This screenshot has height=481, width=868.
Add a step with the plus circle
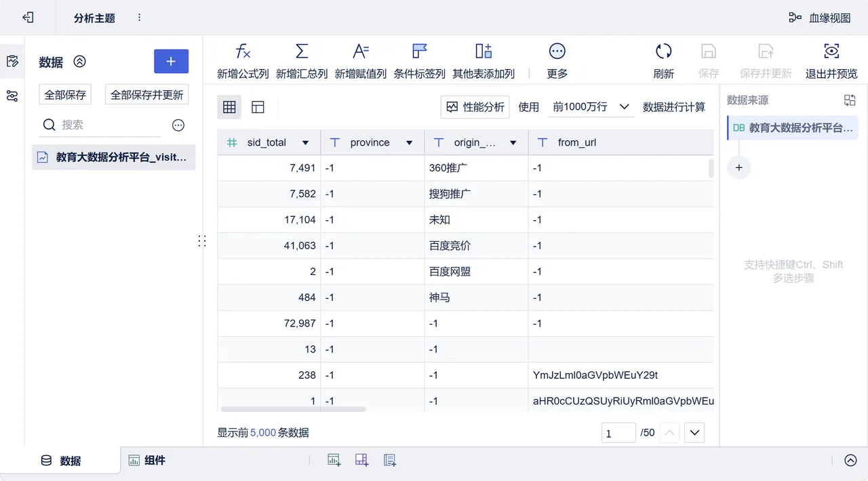[x=739, y=167]
